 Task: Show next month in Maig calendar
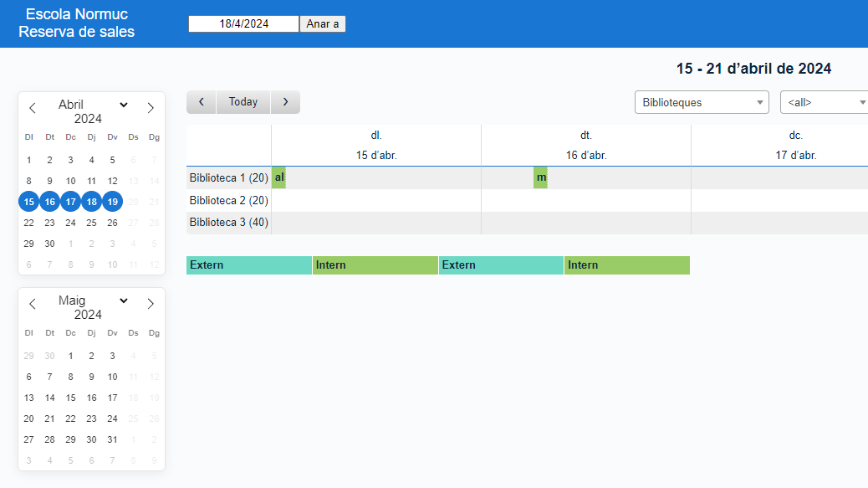pyautogui.click(x=151, y=304)
